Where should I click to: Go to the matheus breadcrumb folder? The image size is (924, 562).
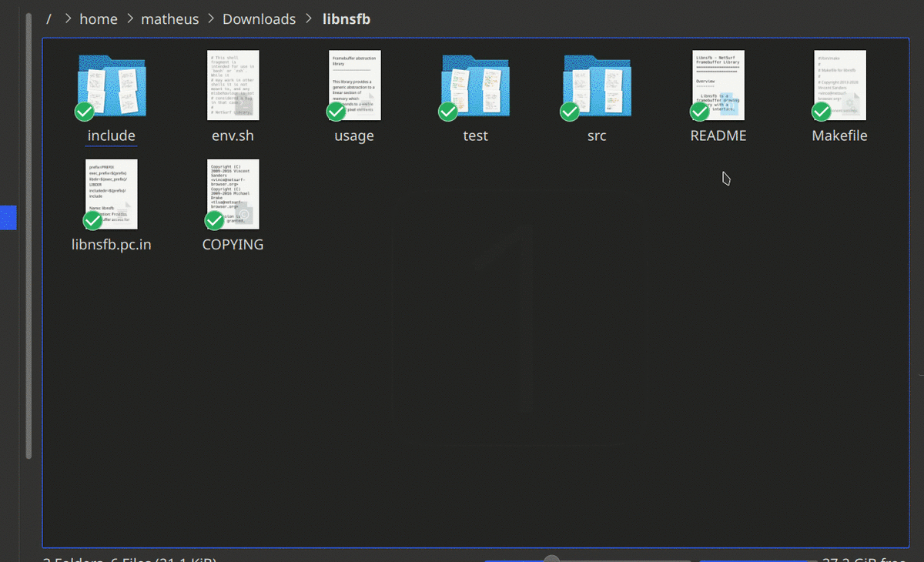(x=169, y=18)
